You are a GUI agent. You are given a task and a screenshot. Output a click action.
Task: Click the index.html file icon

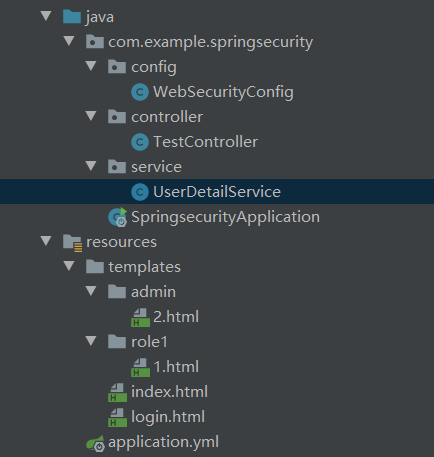coord(117,392)
